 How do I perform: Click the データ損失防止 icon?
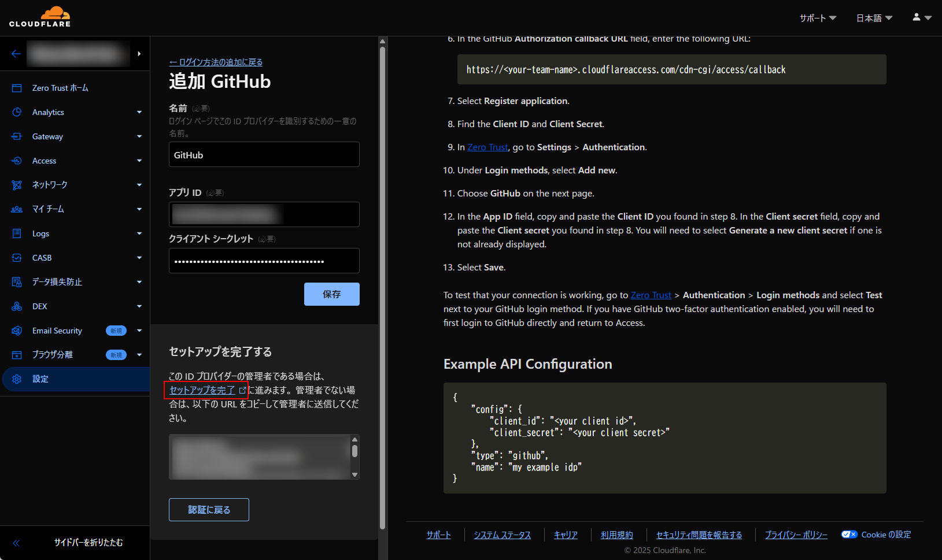17,282
